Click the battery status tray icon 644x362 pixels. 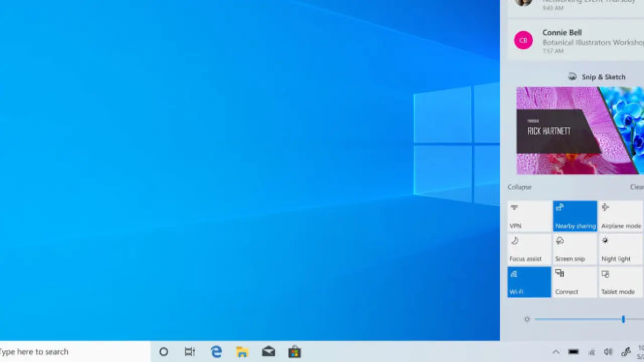(x=573, y=352)
